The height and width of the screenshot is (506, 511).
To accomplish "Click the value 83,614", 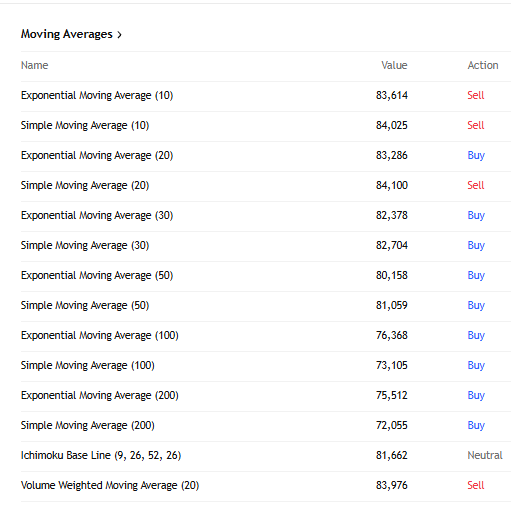I will tap(392, 95).
